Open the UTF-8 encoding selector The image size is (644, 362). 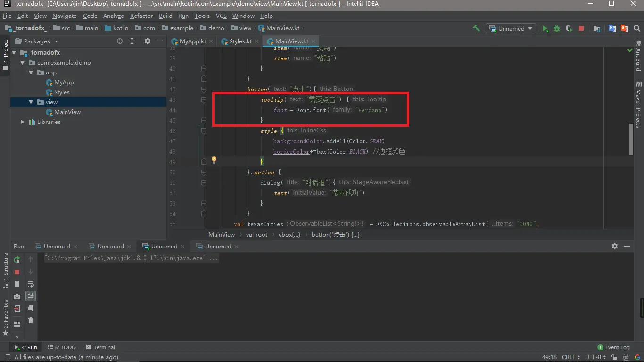tap(595, 357)
